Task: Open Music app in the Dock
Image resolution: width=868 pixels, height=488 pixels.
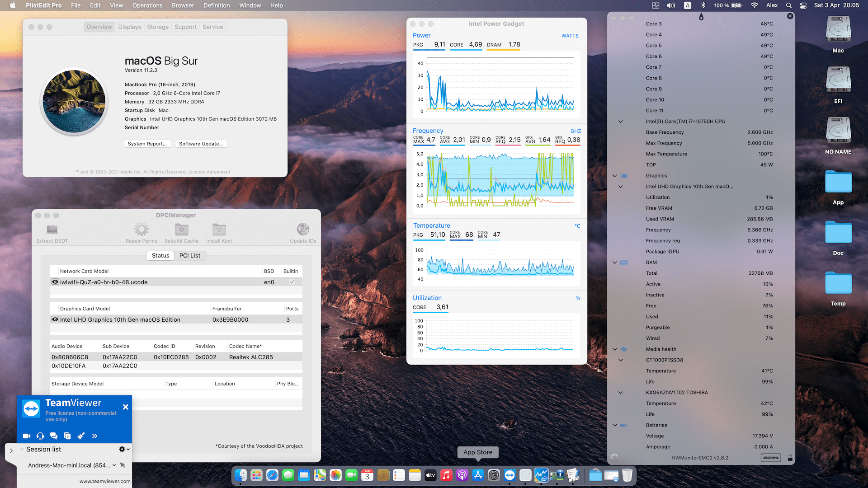Action: [446, 475]
